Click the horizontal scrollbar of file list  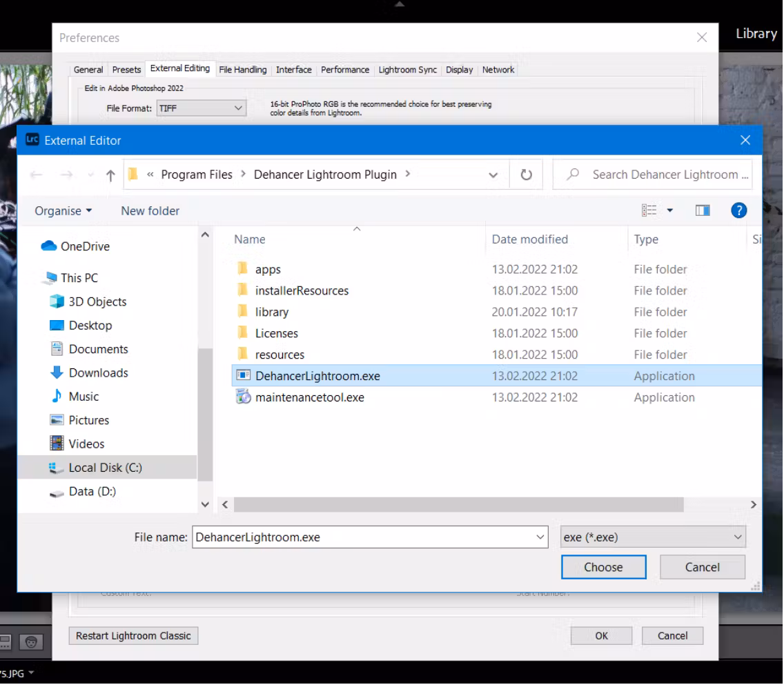[458, 505]
